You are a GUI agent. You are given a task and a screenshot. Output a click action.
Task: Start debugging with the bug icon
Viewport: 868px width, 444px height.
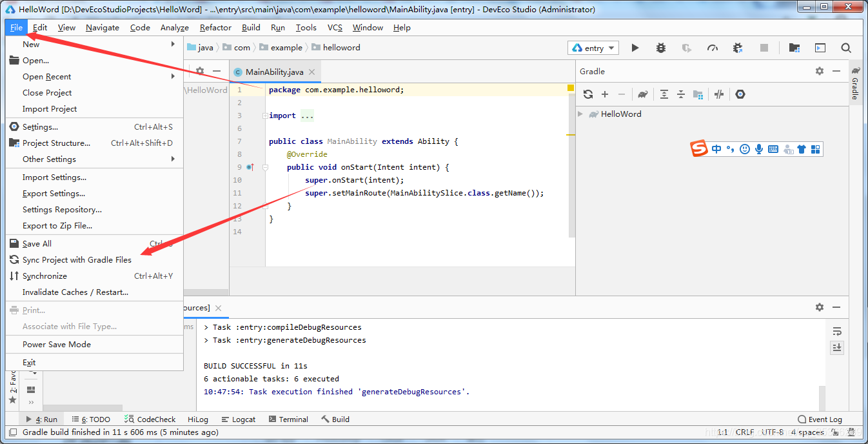[x=661, y=48]
